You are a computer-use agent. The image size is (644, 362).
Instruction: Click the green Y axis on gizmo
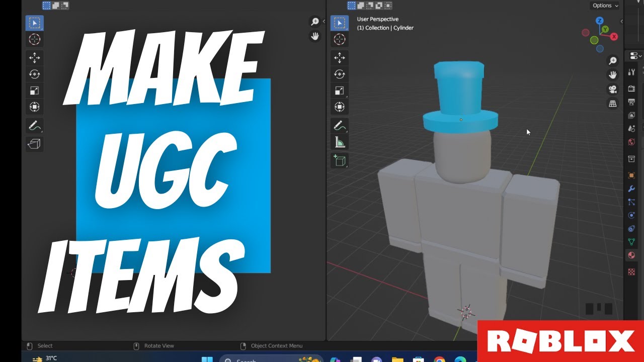point(606,30)
